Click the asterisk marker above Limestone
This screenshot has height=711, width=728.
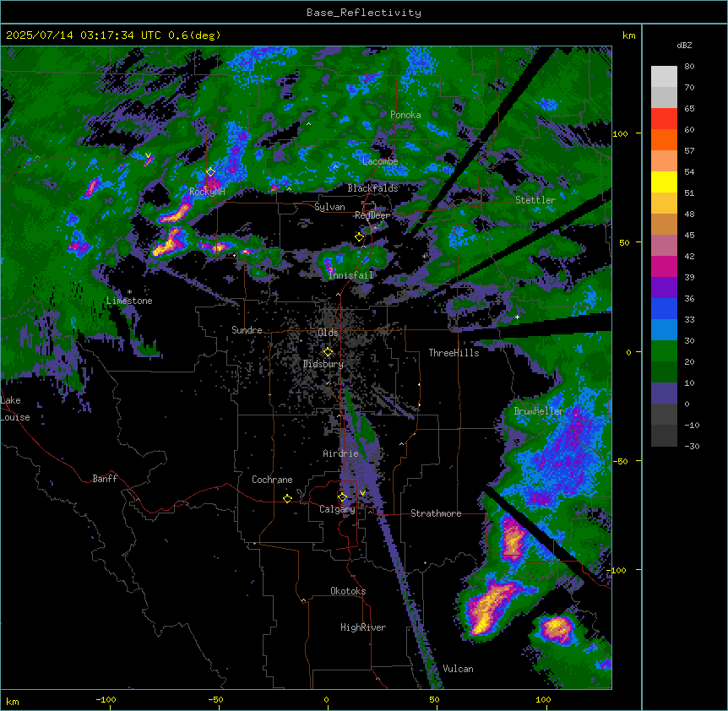click(129, 292)
